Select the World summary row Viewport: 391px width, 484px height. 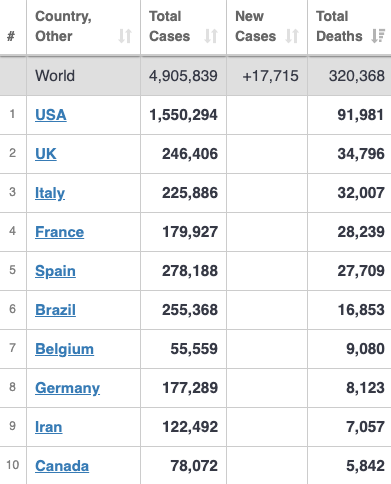(195, 76)
